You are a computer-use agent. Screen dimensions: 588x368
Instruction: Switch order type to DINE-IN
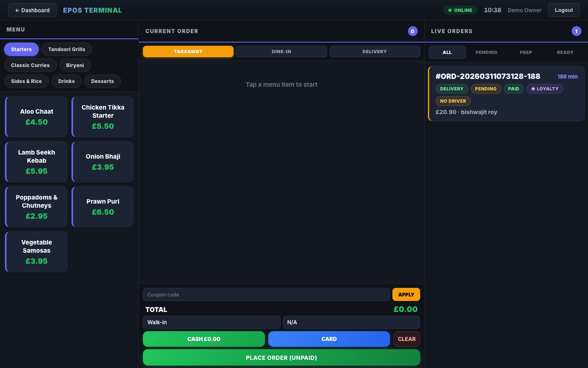point(281,52)
